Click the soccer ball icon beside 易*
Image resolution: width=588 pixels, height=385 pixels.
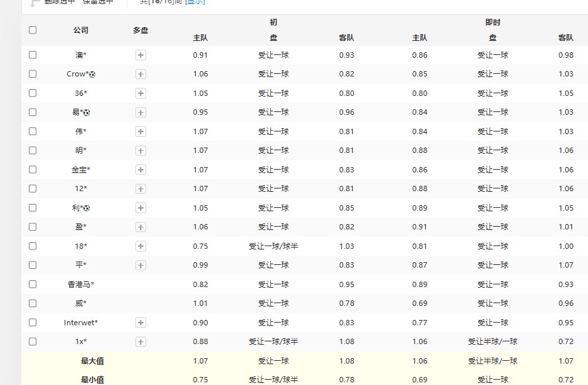tap(86, 113)
